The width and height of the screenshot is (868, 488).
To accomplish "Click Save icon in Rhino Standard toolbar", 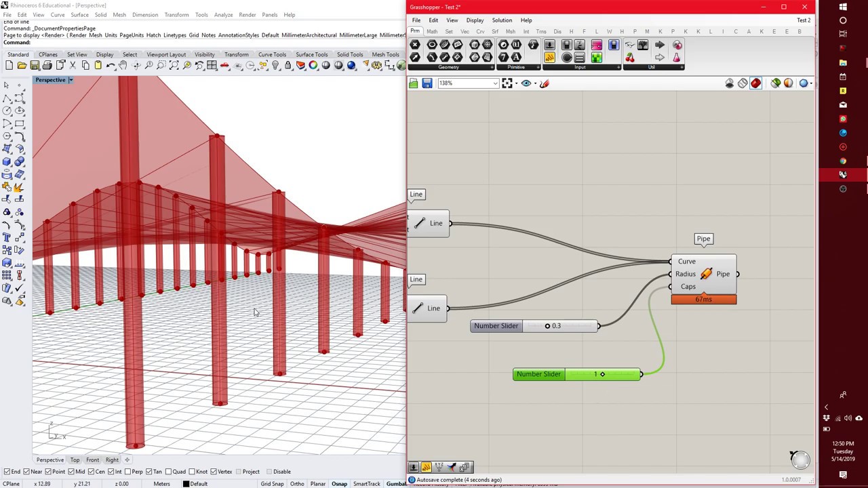I will (35, 66).
